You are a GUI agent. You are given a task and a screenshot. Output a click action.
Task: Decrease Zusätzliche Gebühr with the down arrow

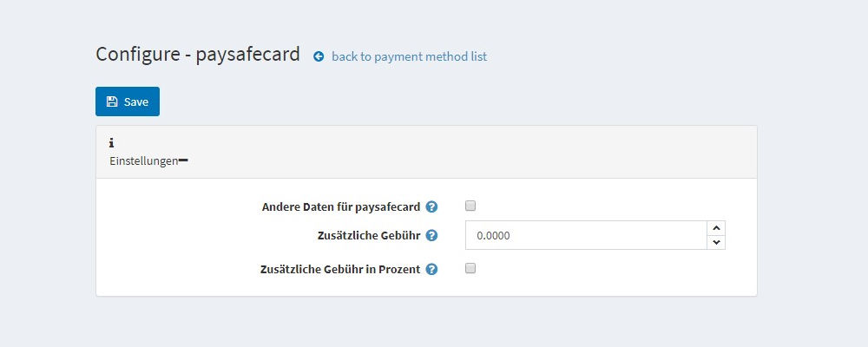(716, 242)
